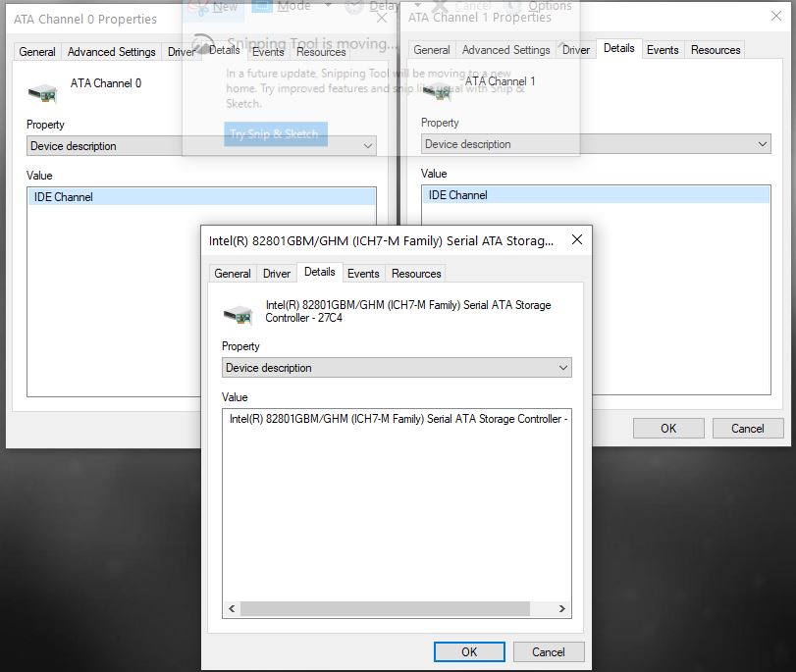The image size is (796, 672).
Task: Close the ATA Channel 1 Properties window
Action: pos(775,17)
